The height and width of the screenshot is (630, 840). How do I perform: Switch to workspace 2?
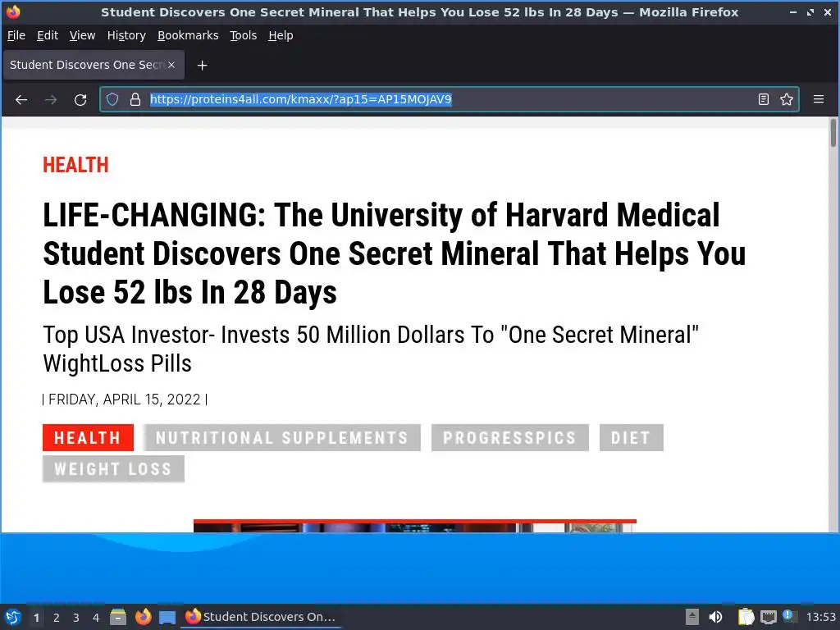point(57,618)
